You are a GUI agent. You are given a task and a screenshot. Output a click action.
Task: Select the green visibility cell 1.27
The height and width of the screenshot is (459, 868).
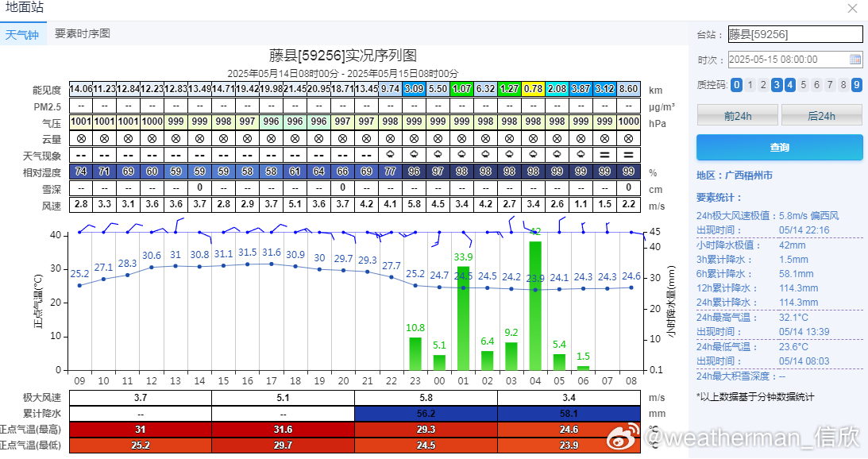(509, 89)
